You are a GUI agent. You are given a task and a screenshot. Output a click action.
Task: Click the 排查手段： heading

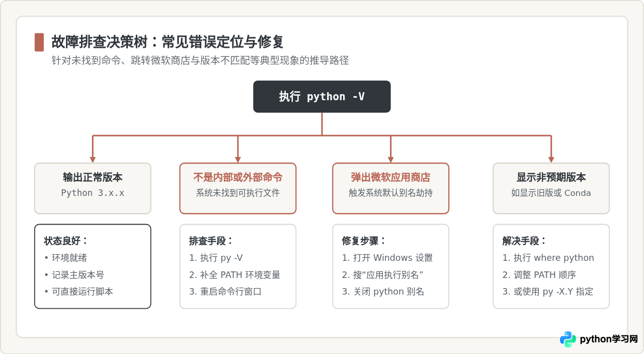212,241
